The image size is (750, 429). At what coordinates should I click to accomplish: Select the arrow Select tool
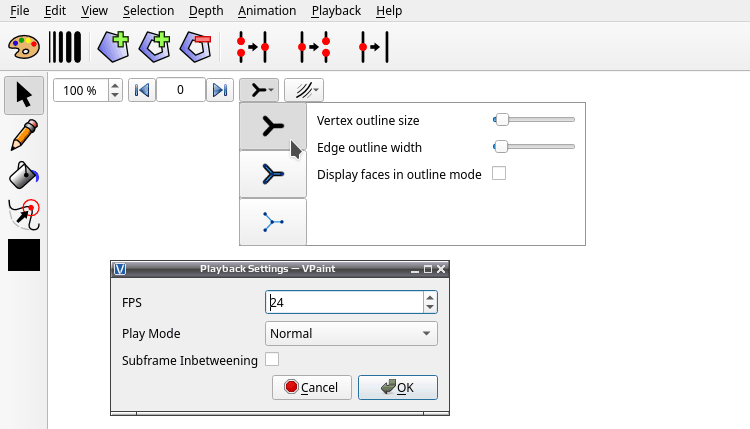click(24, 95)
